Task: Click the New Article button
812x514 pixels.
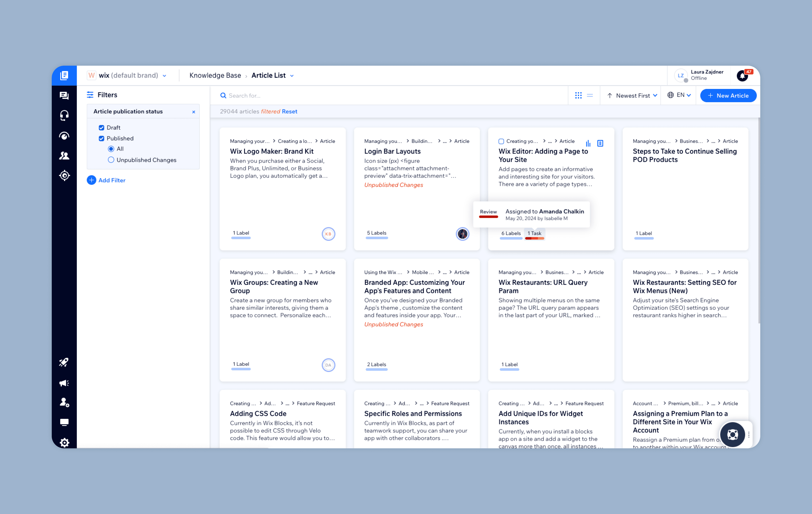Action: pyautogui.click(x=728, y=96)
